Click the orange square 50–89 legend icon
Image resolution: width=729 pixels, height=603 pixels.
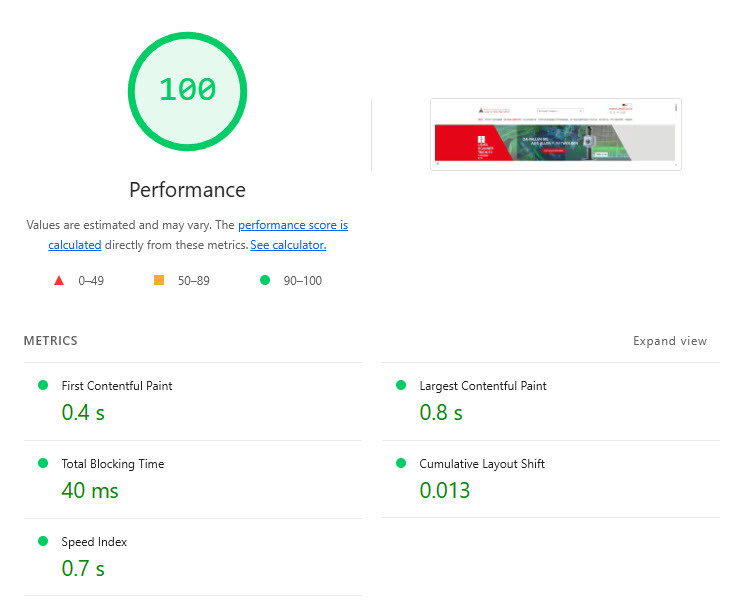click(x=159, y=280)
